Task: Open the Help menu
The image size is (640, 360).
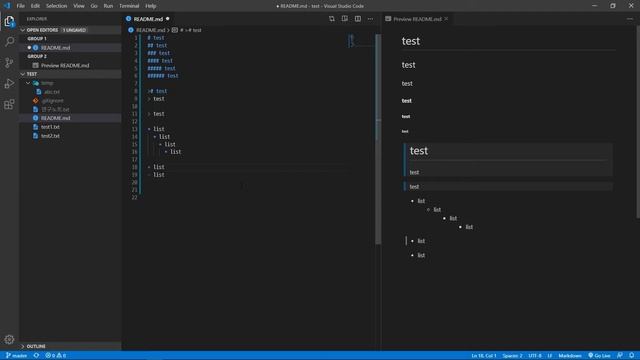Action: 151,6
